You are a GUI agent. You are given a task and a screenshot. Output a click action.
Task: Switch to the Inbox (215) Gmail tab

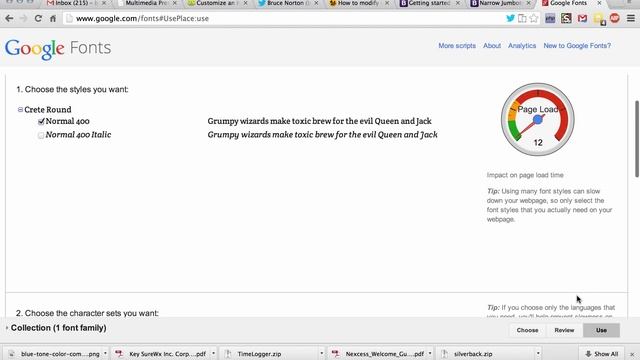click(76, 3)
